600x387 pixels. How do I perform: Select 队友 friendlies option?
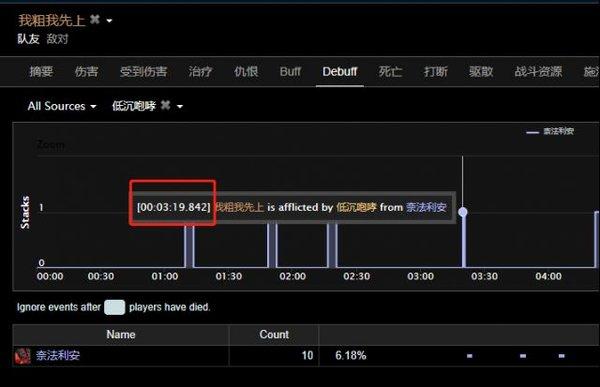(28, 39)
